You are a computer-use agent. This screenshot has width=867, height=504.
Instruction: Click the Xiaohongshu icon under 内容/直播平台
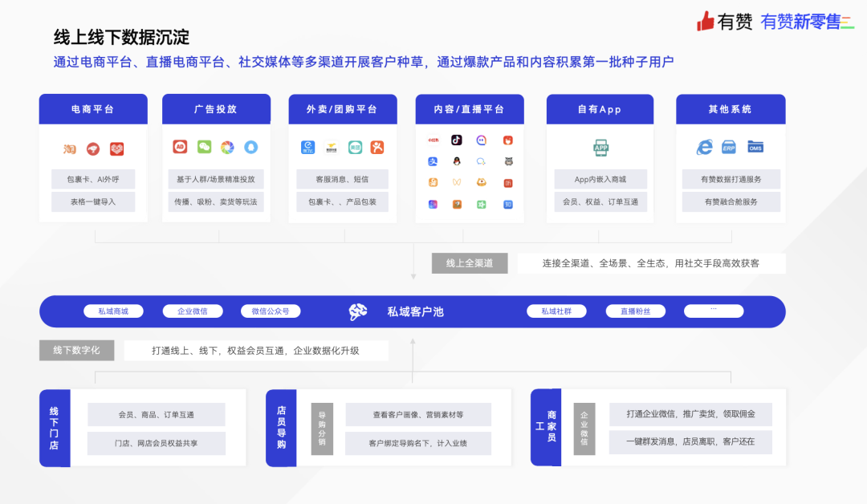click(433, 139)
